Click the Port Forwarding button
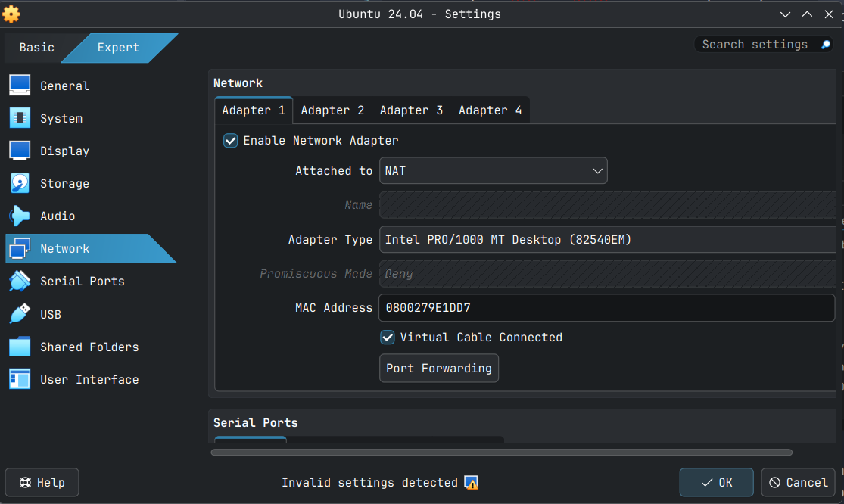Image resolution: width=844 pixels, height=504 pixels. pyautogui.click(x=439, y=369)
